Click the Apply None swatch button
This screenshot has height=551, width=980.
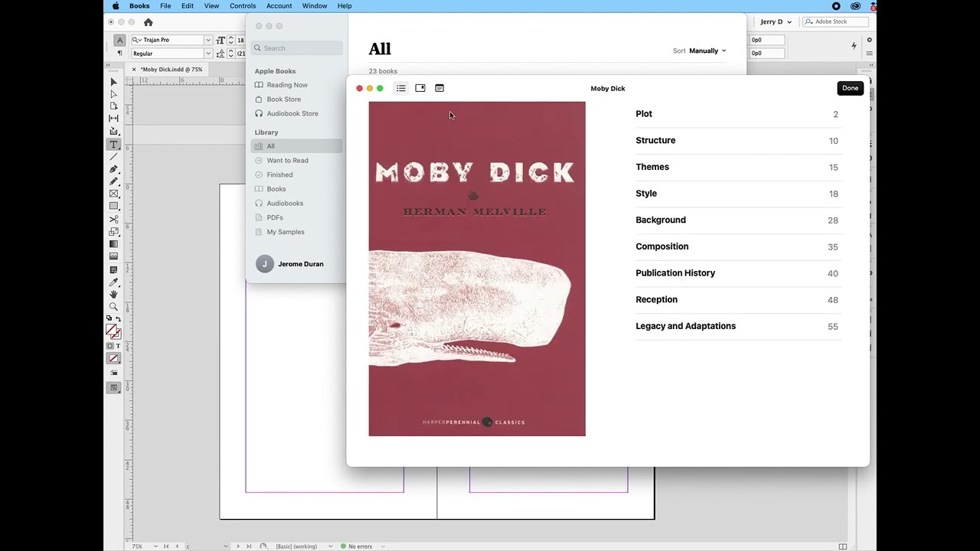(113, 358)
